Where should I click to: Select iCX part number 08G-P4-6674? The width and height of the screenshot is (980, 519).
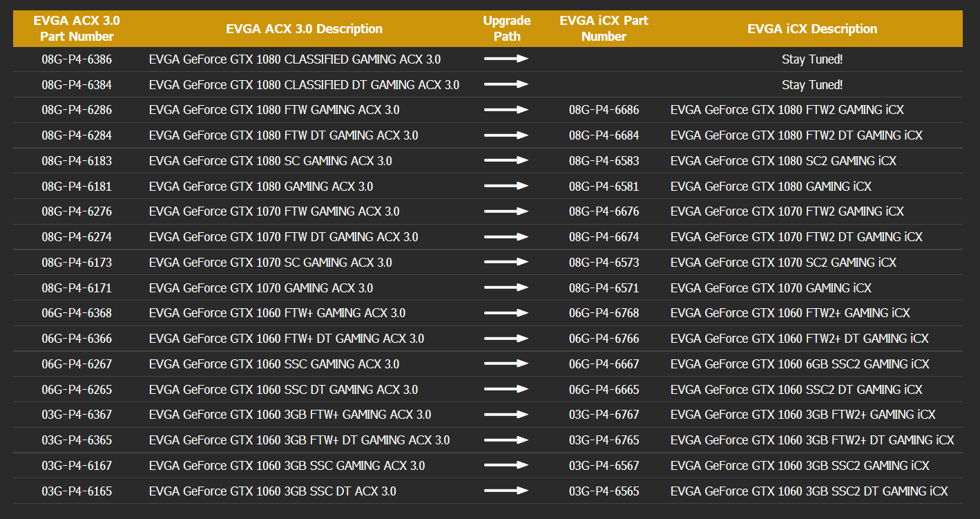point(604,237)
